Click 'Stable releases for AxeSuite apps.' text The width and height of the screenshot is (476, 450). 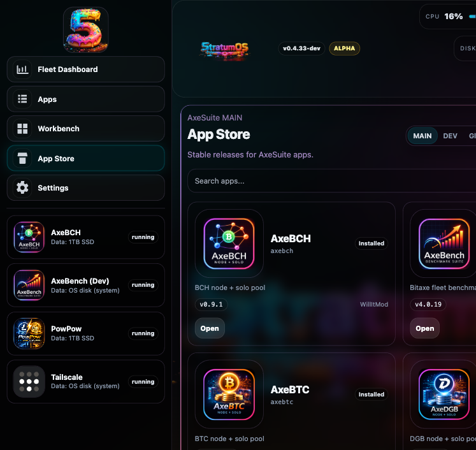tap(250, 154)
